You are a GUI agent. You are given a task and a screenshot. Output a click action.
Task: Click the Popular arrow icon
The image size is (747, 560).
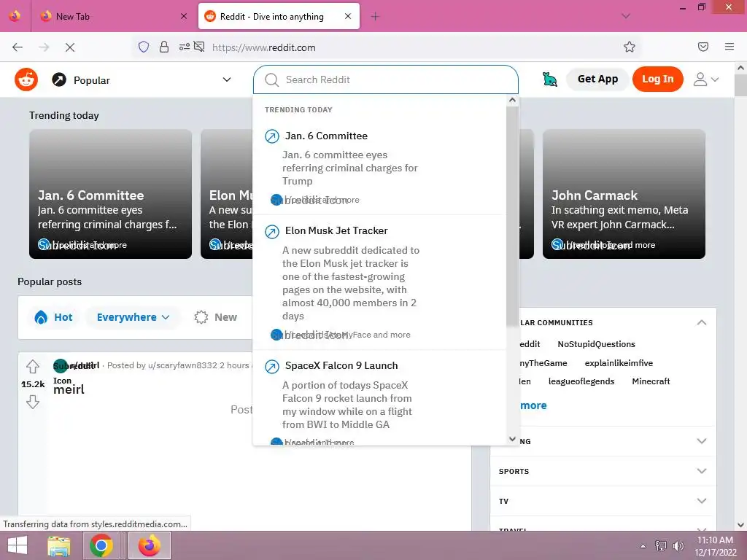(x=59, y=79)
